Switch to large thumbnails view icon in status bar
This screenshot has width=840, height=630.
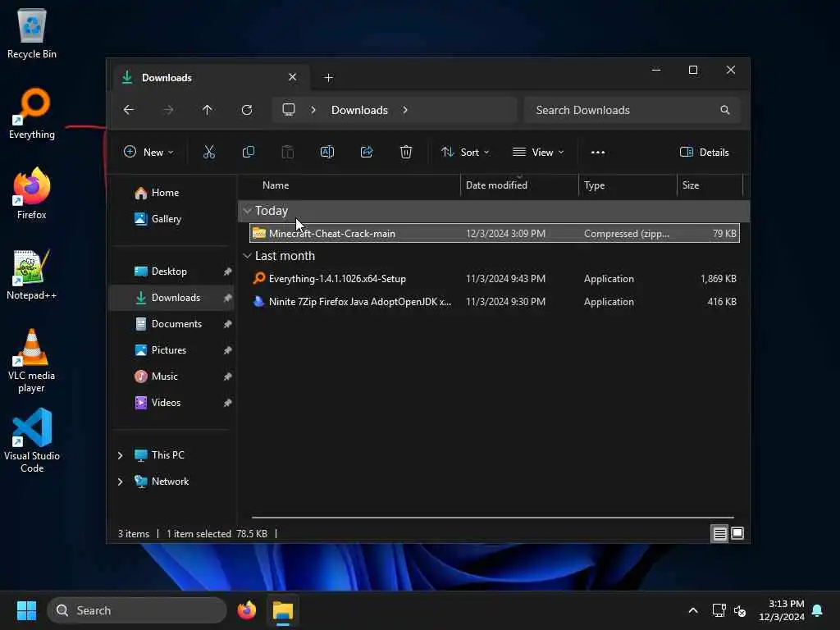point(737,533)
